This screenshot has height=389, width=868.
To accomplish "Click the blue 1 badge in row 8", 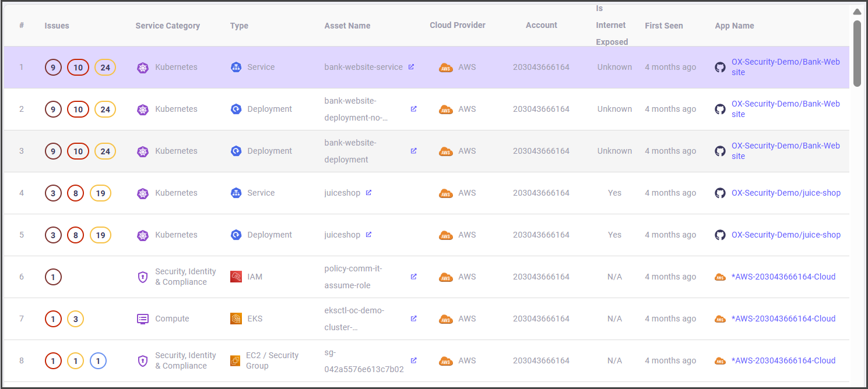I will [98, 361].
